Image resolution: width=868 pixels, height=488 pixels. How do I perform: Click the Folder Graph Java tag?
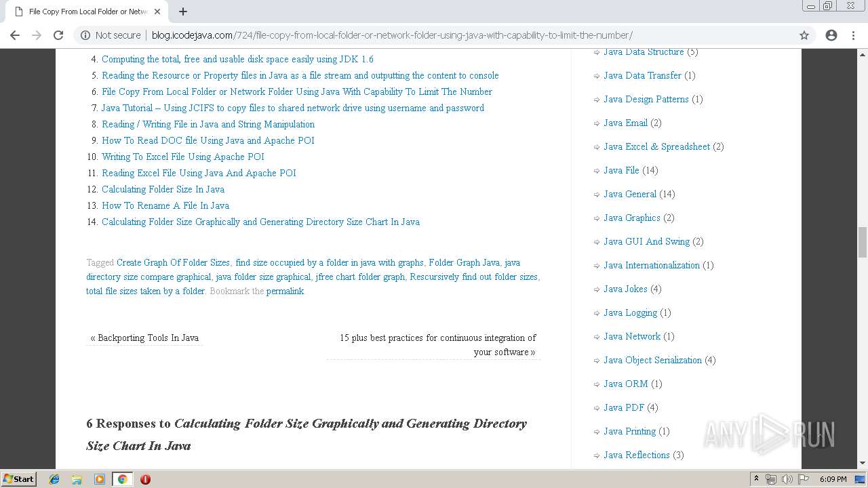coord(464,263)
